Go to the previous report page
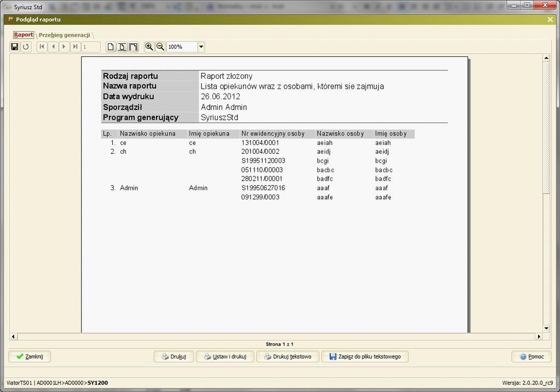Screen dimensions: 560x392 point(53,47)
